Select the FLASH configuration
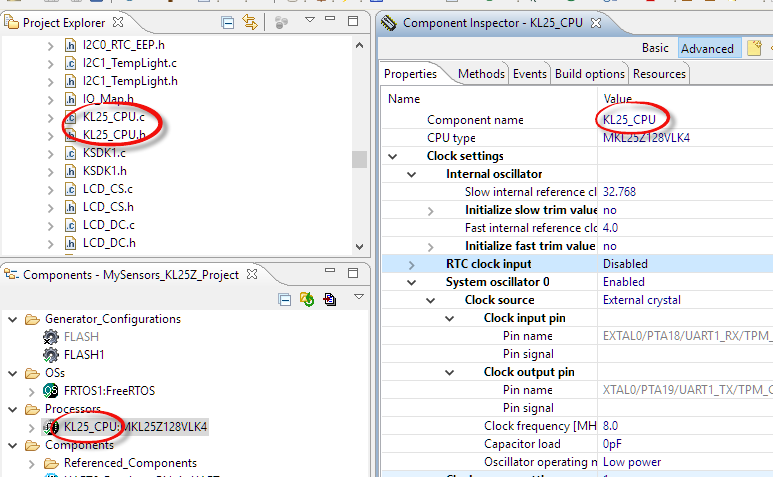This screenshot has width=773, height=477. (81, 337)
